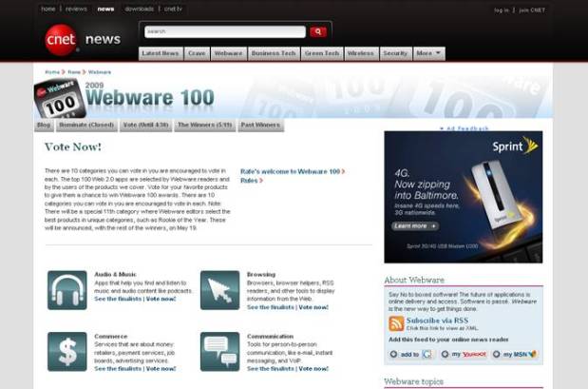Image resolution: width=588 pixels, height=389 pixels.
Task: Open the Vote tab
Action: [x=145, y=125]
